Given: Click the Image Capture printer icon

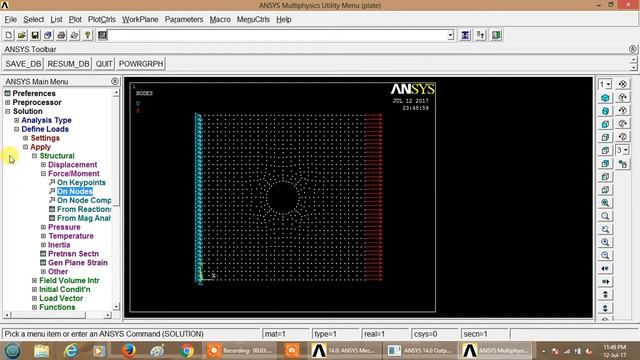Looking at the screenshot, I should click(61, 35).
